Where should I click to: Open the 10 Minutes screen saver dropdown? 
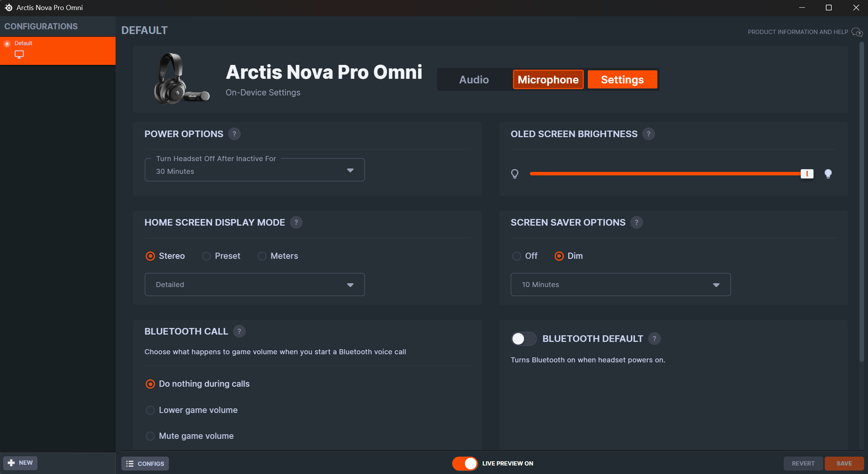coord(621,285)
